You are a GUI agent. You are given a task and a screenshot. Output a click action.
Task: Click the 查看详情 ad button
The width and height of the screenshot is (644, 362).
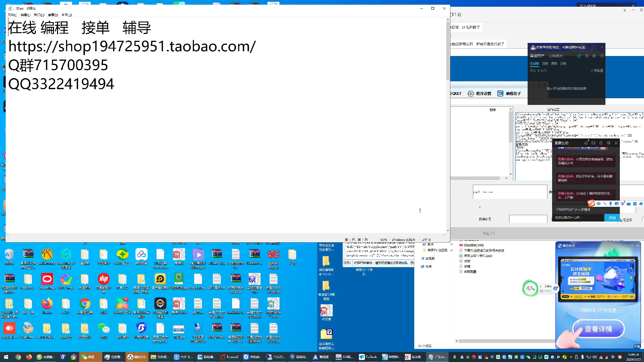point(598,329)
